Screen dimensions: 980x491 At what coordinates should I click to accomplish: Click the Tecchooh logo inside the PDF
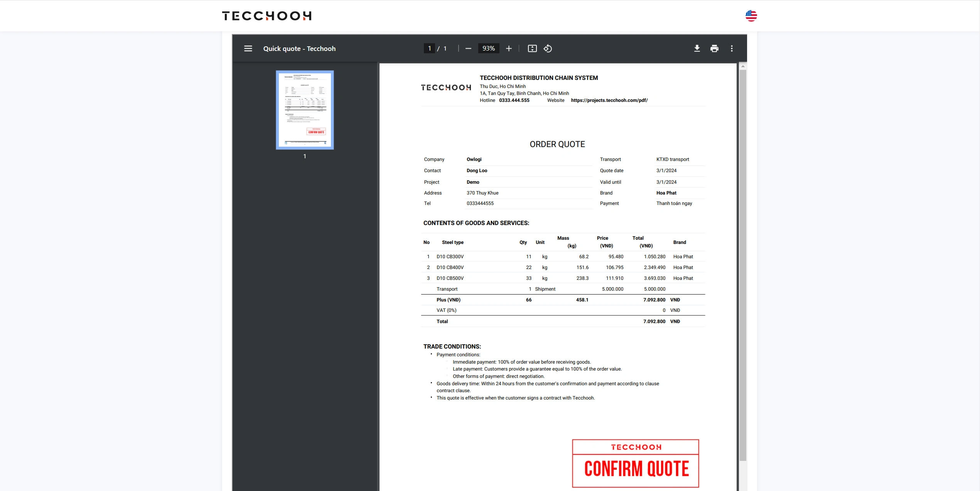point(445,88)
